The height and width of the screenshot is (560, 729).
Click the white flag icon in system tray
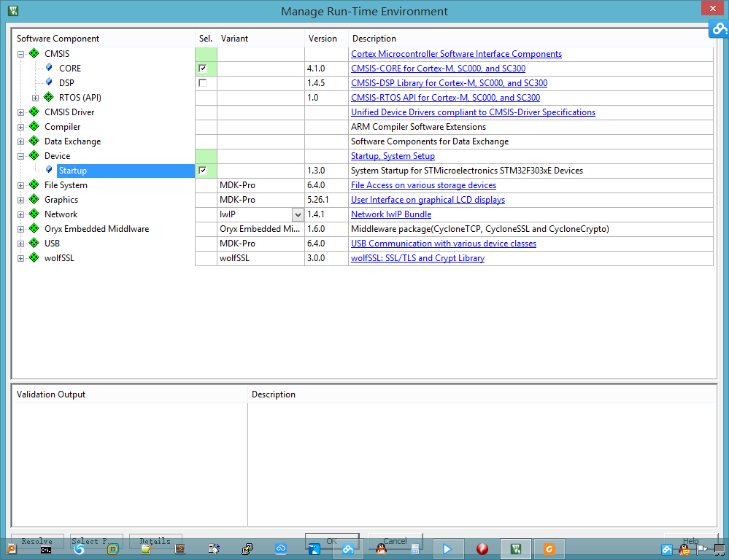coord(701,550)
